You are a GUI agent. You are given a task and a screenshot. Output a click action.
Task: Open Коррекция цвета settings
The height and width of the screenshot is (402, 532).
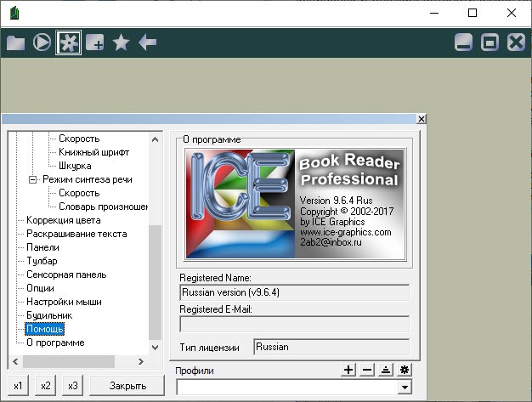pyautogui.click(x=64, y=220)
